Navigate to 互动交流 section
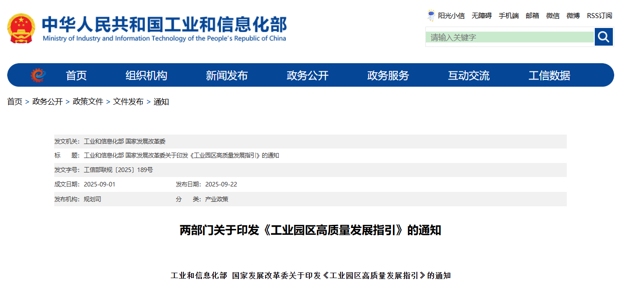This screenshot has width=644, height=293. click(468, 75)
